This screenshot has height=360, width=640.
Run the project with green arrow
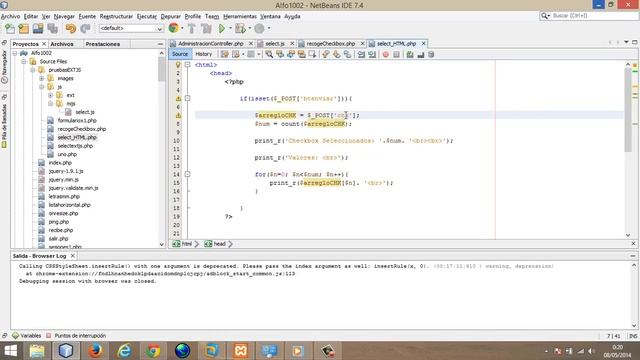(222, 28)
